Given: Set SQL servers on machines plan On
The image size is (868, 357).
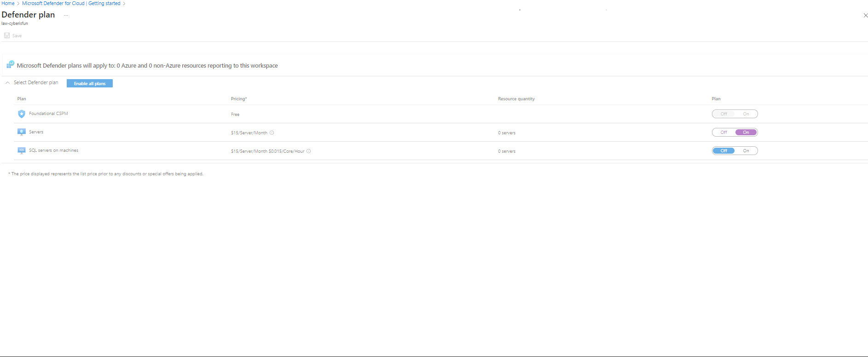Looking at the screenshot, I should pos(746,151).
